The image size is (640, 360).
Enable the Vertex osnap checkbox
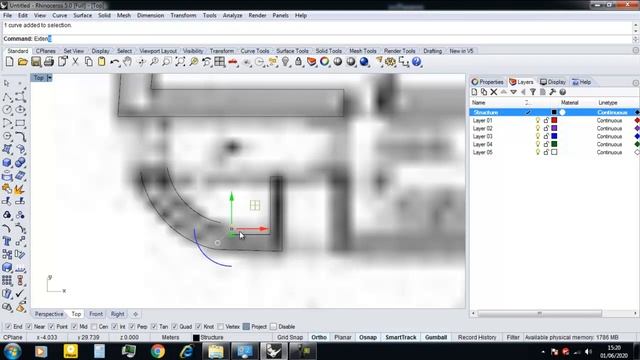221,327
